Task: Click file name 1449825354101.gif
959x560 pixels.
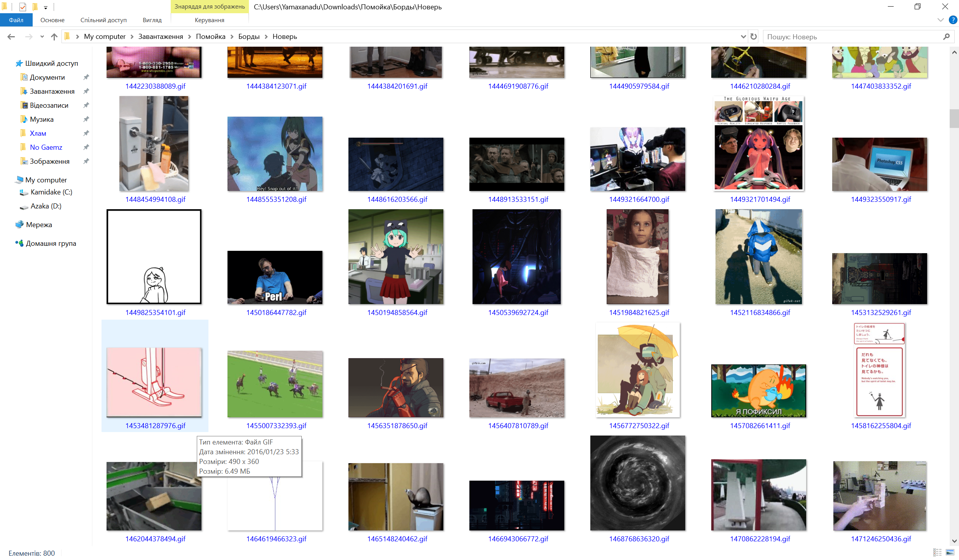Action: click(155, 312)
